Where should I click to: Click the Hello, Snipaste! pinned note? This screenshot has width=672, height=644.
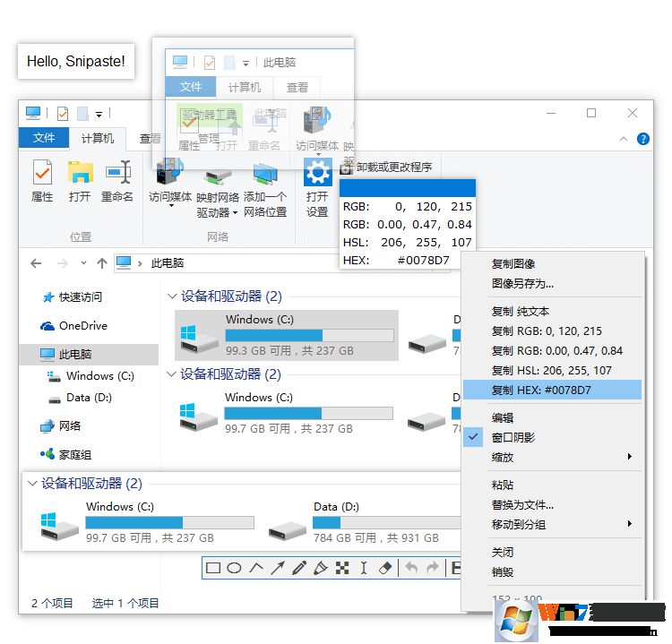click(x=76, y=61)
